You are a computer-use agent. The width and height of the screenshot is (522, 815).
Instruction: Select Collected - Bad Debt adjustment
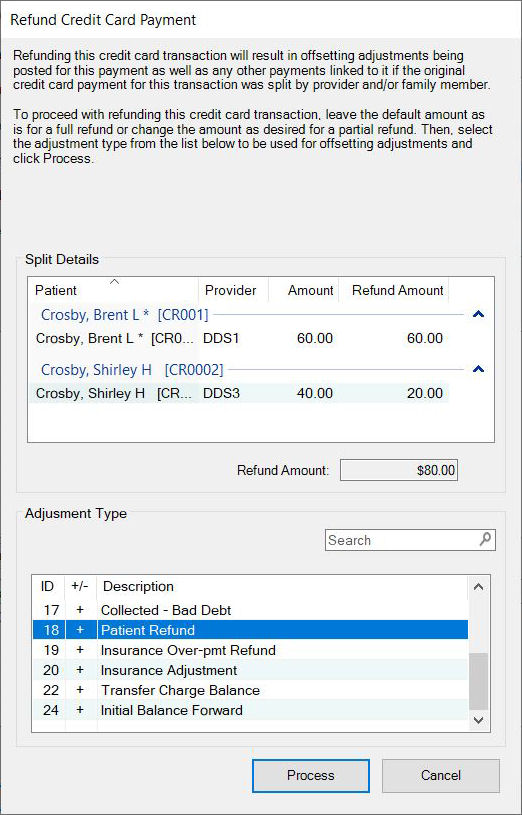[x=250, y=610]
